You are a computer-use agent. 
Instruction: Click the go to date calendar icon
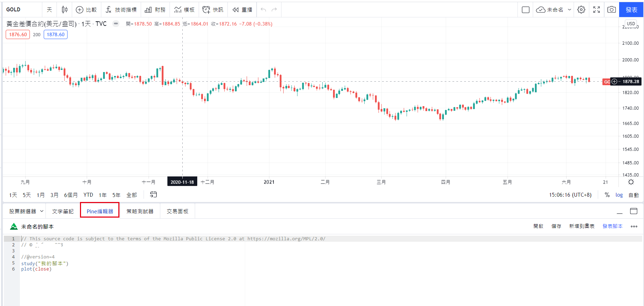click(153, 195)
